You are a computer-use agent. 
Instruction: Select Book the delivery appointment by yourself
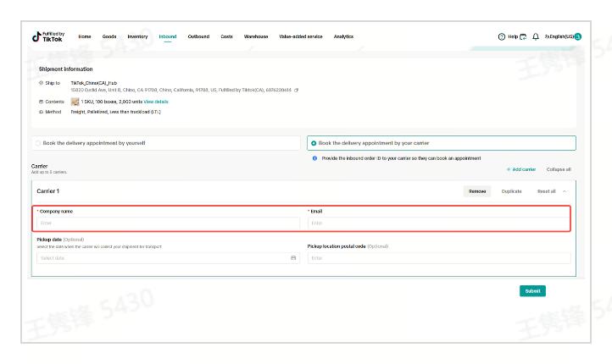[166, 143]
